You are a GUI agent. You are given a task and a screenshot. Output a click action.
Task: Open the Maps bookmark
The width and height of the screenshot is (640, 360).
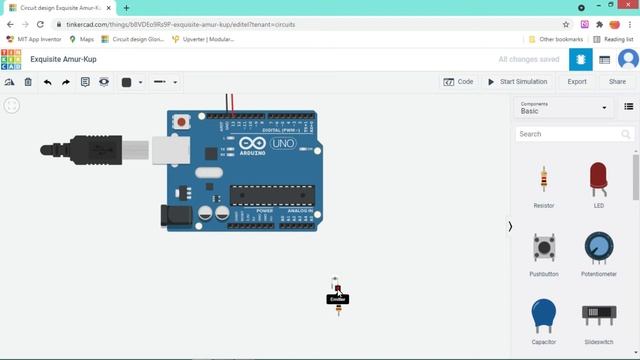pos(82,39)
